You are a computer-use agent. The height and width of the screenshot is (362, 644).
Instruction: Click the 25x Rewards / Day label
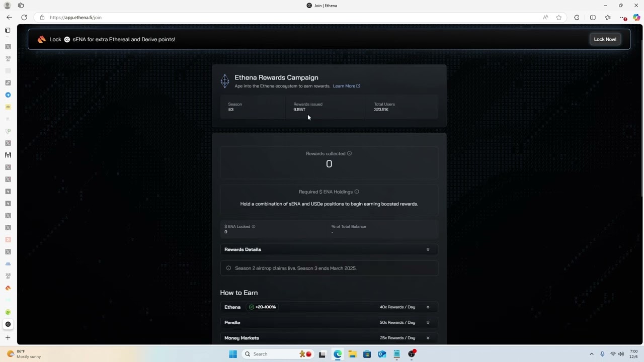(x=397, y=338)
